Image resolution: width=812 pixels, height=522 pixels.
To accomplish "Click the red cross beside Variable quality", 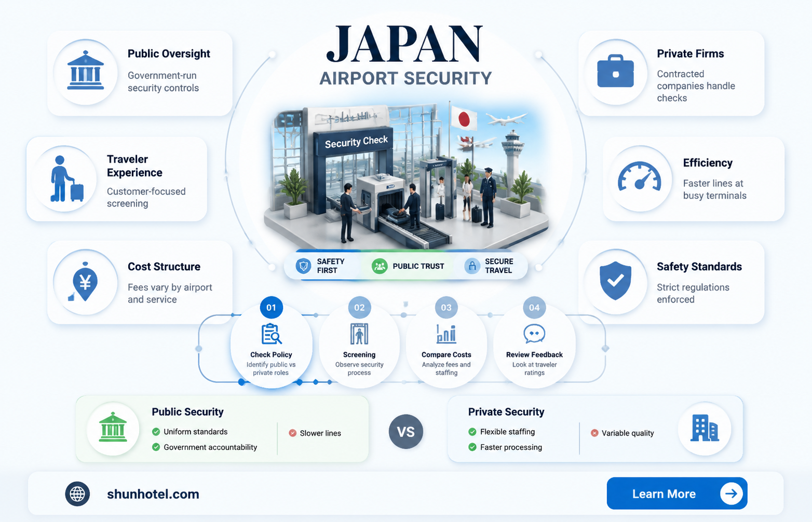I will pyautogui.click(x=594, y=433).
